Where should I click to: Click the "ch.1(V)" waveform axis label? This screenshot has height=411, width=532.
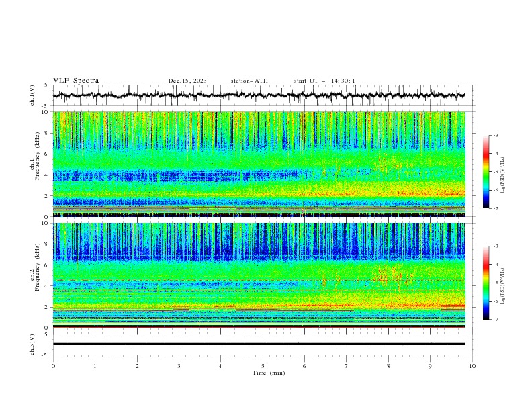pos(32,95)
